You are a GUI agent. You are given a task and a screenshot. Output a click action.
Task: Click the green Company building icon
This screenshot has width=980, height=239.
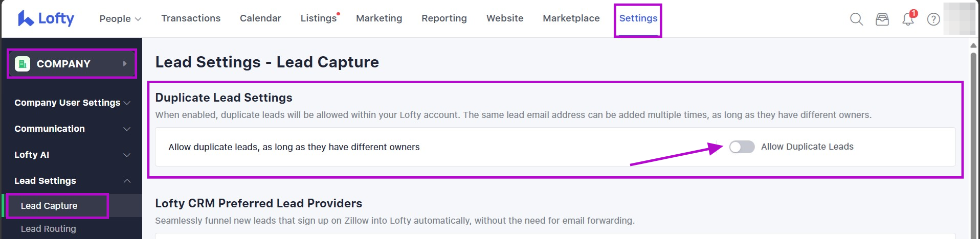[23, 64]
